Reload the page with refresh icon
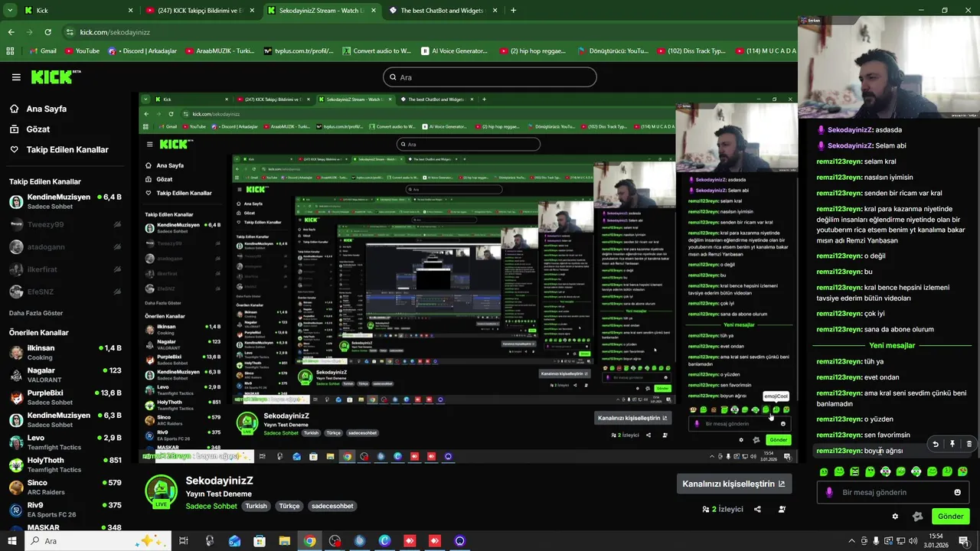Screen dimensions: 980x551 point(47,32)
